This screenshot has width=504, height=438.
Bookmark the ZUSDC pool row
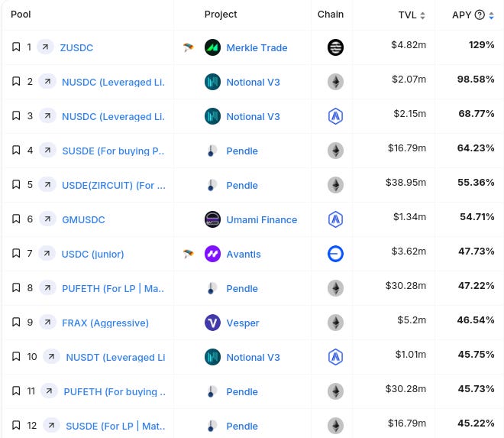coord(16,47)
